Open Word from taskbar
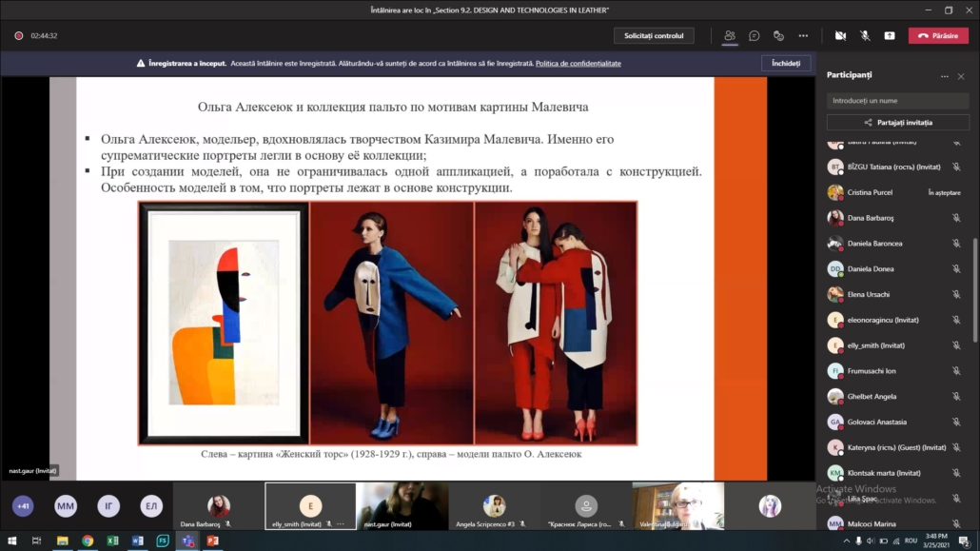The height and width of the screenshot is (551, 980). click(x=138, y=541)
